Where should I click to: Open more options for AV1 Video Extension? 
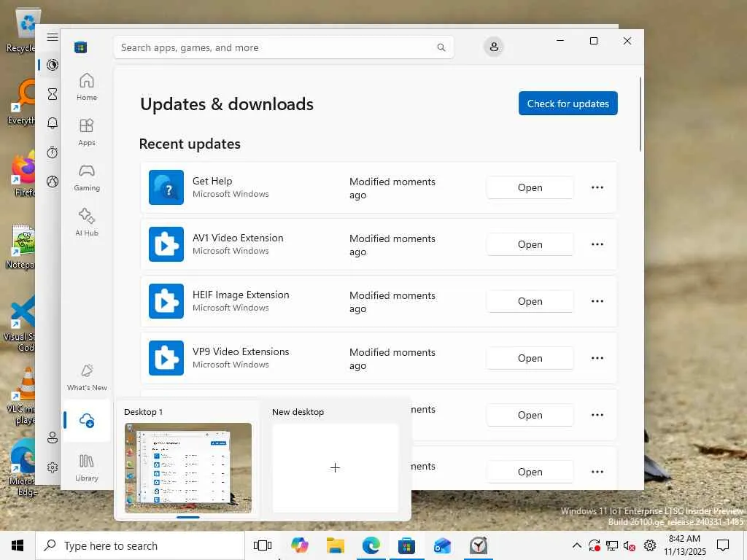pyautogui.click(x=597, y=244)
